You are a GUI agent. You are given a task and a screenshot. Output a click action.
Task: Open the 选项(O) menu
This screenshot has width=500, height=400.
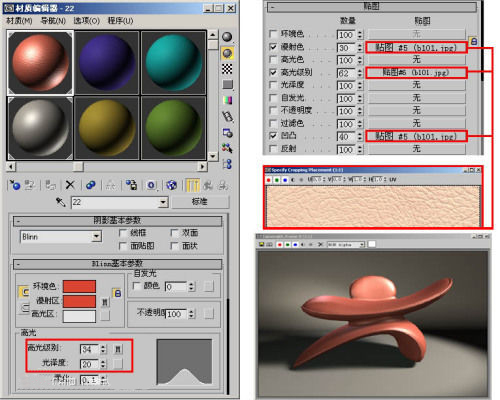tap(87, 21)
